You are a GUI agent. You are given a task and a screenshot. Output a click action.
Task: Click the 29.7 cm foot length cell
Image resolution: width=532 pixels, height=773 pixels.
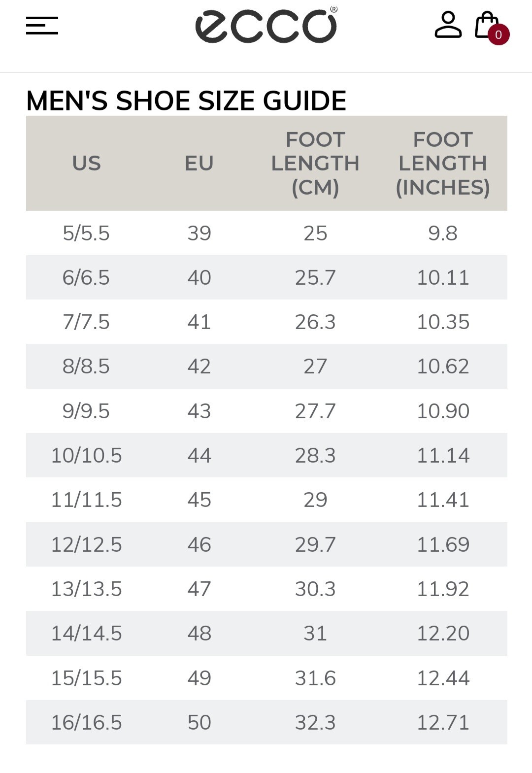point(315,544)
